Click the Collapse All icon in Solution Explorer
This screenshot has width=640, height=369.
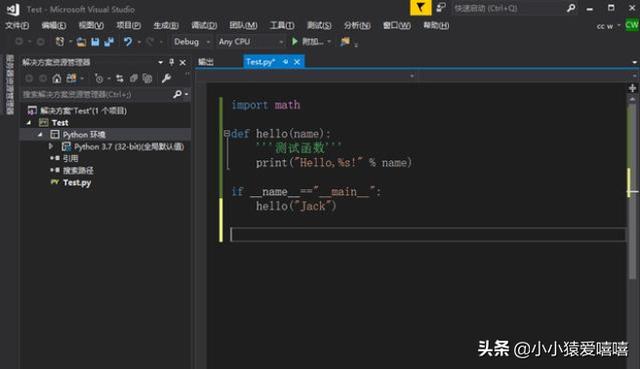[x=133, y=78]
